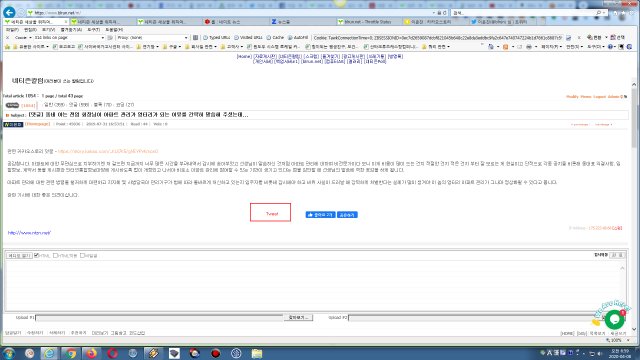Toggle the third checkbox above the editor
Image resolution: width=640 pixels, height=360 pixels.
click(82, 256)
